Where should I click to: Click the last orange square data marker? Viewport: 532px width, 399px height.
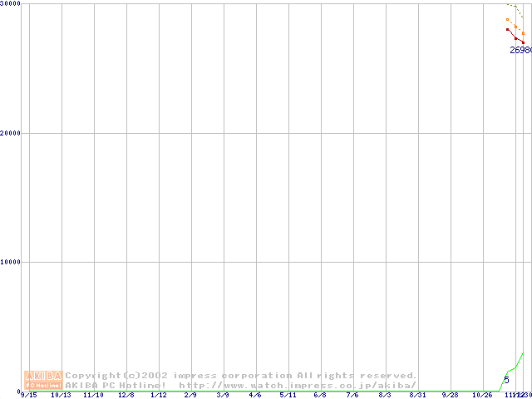[523, 33]
